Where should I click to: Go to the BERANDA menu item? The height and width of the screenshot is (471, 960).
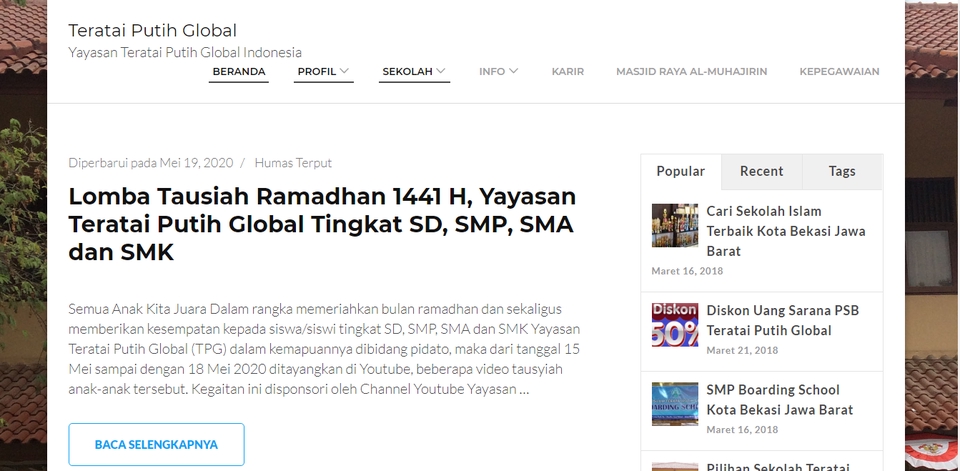(x=239, y=72)
